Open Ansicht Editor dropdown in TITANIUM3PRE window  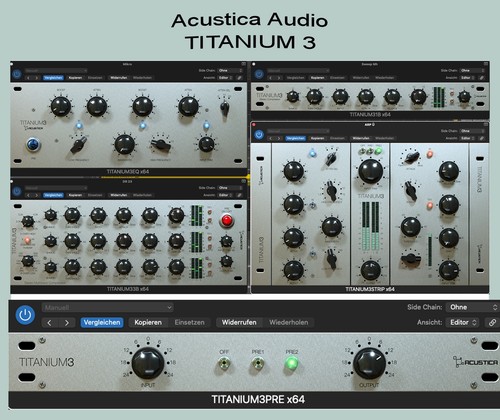[x=463, y=322]
